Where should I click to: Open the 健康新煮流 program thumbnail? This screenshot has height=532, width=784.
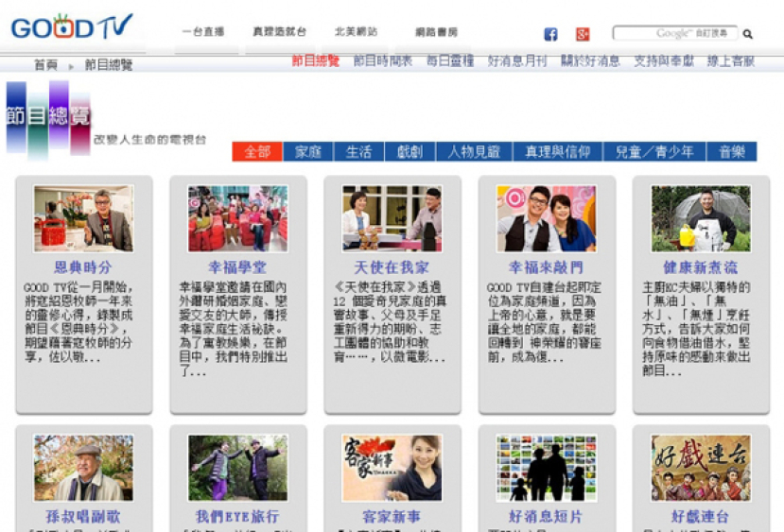pyautogui.click(x=701, y=218)
